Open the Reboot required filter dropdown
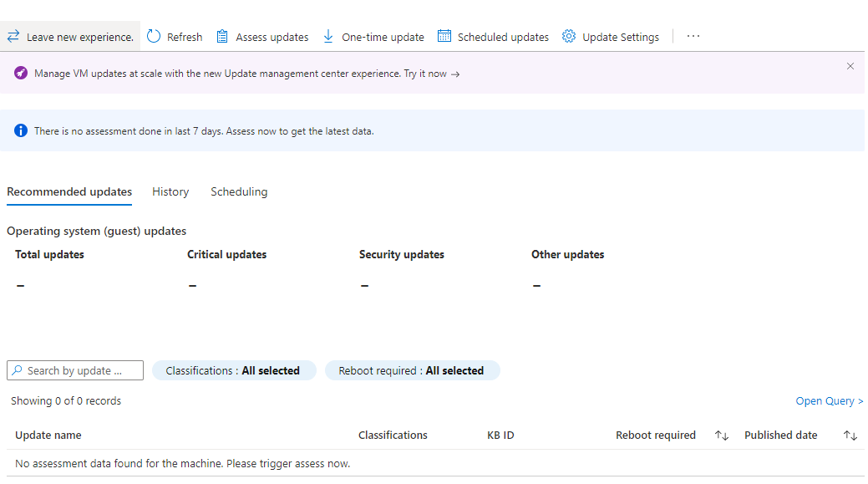This screenshot has height=484, width=868. (x=411, y=370)
